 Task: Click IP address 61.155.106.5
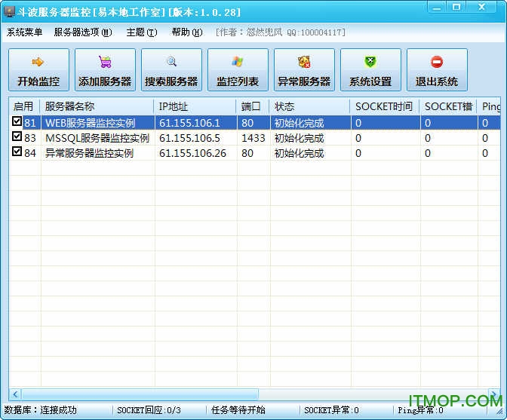189,138
